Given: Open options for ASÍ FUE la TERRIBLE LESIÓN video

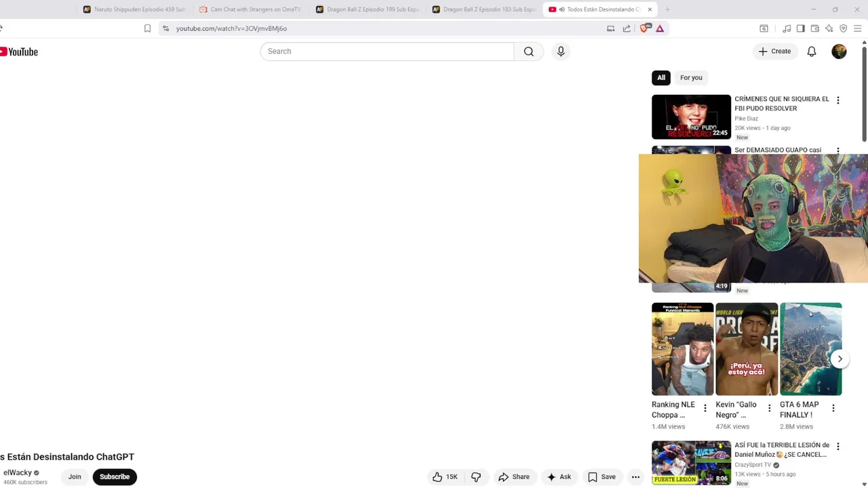Looking at the screenshot, I should point(837,447).
